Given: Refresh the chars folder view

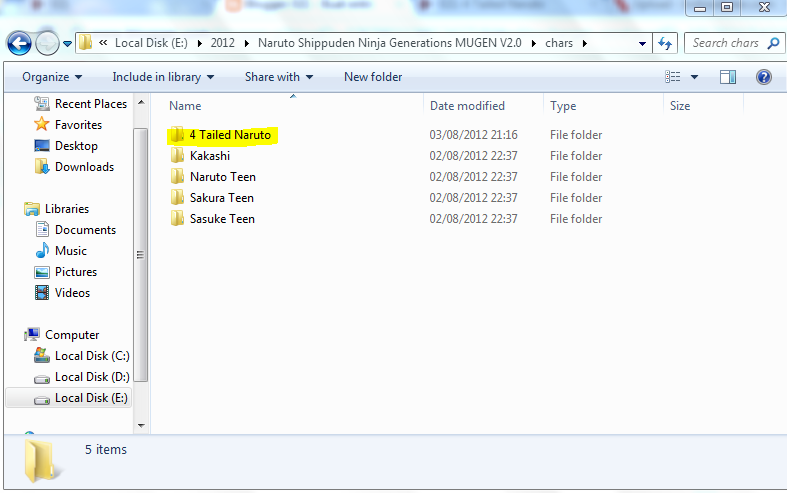Looking at the screenshot, I should click(x=665, y=44).
